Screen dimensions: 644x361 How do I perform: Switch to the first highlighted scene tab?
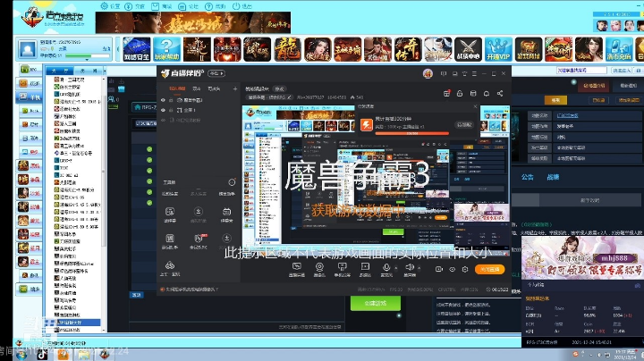pos(177,88)
